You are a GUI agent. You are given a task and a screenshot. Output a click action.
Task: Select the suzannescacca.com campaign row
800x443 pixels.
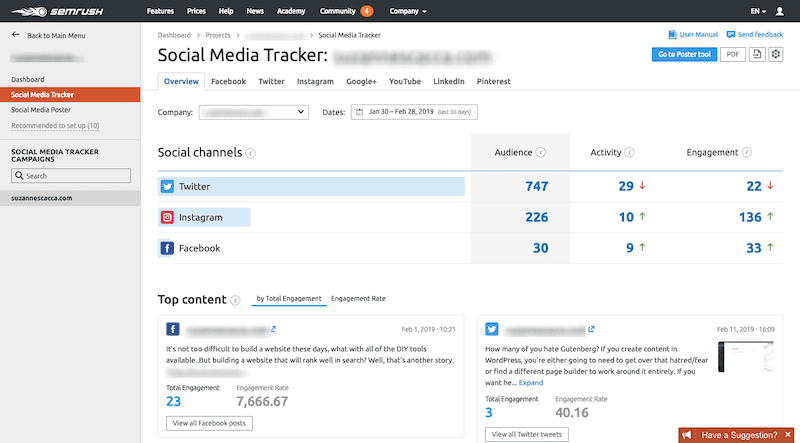pyautogui.click(x=70, y=198)
